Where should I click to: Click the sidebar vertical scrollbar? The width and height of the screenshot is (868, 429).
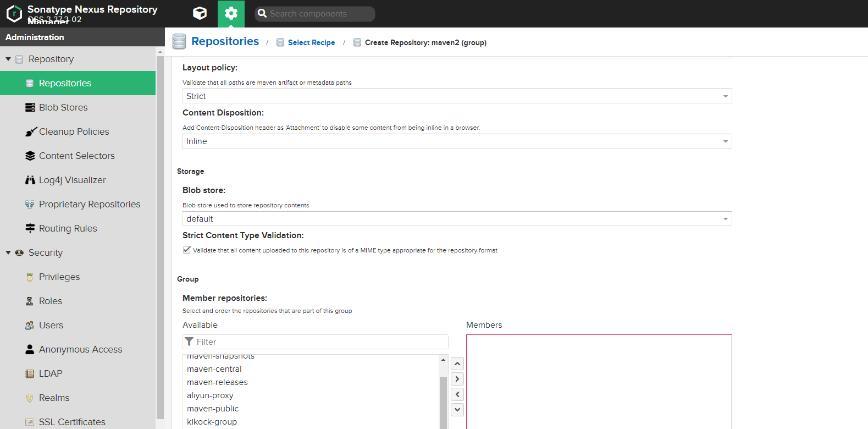point(160,237)
